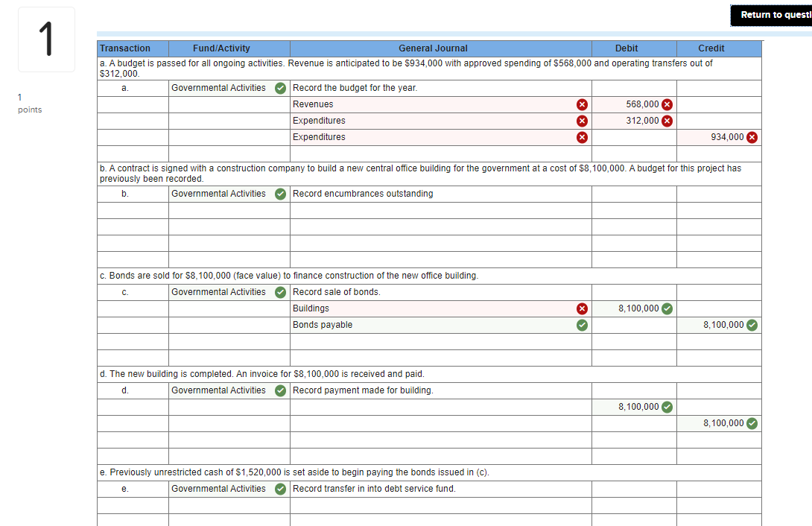Image resolution: width=812 pixels, height=526 pixels.
Task: Click the red X beside the Revenues account
Action: 582,104
